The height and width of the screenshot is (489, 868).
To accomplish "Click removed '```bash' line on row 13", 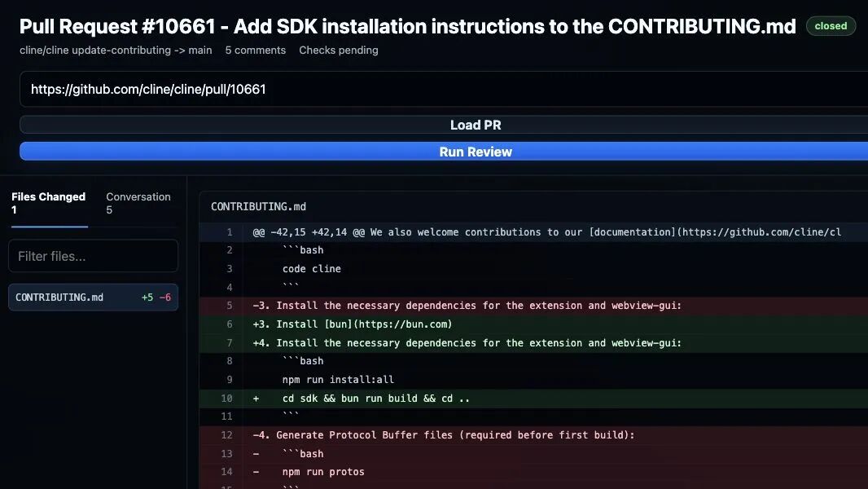I will point(533,454).
